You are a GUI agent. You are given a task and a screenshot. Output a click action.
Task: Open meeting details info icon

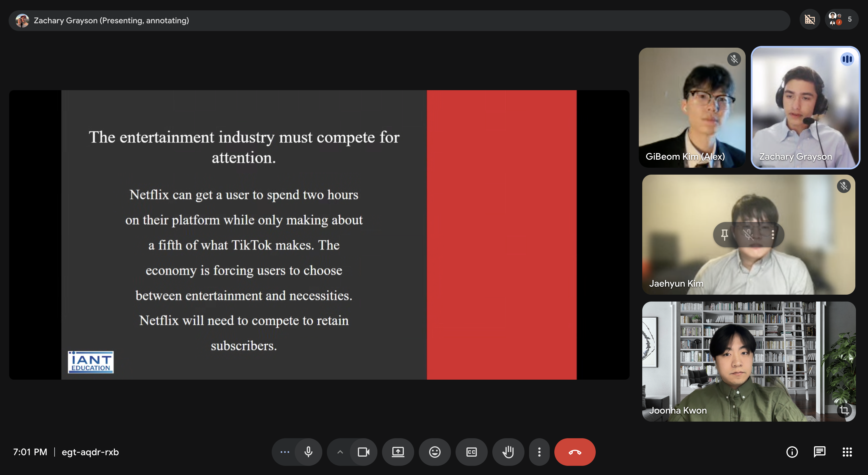pos(792,452)
